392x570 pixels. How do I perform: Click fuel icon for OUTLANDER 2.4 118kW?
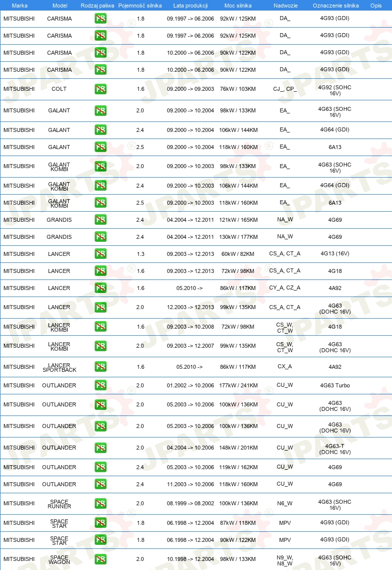click(x=101, y=484)
